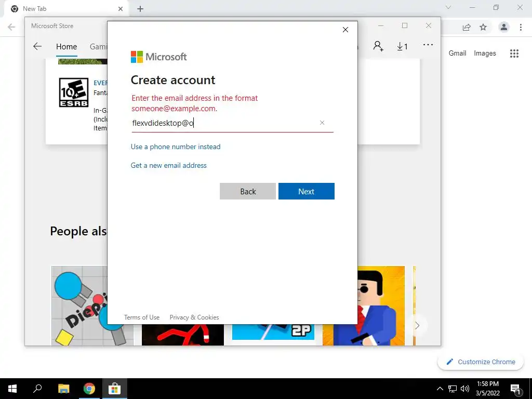Click the ESRB Everyone 10+ rating badge
532x399 pixels.
tap(74, 92)
